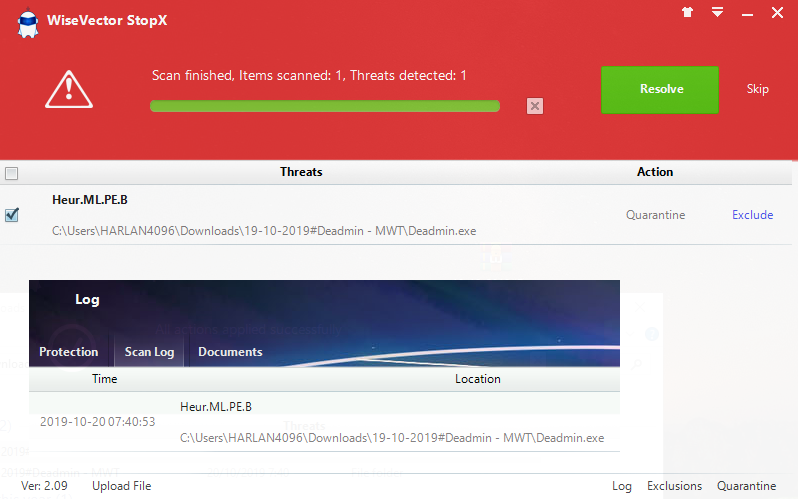
Task: Click the Time column header in Log
Action: click(x=105, y=379)
